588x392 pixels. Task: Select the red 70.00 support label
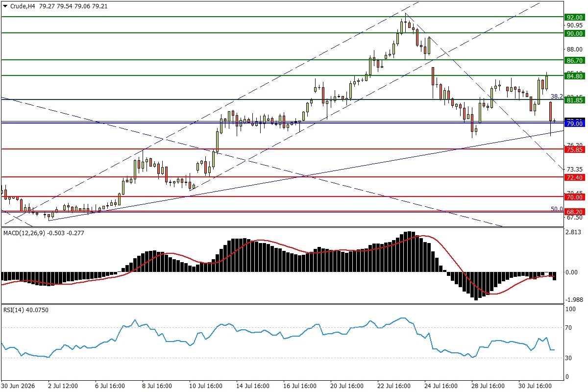pyautogui.click(x=574, y=197)
